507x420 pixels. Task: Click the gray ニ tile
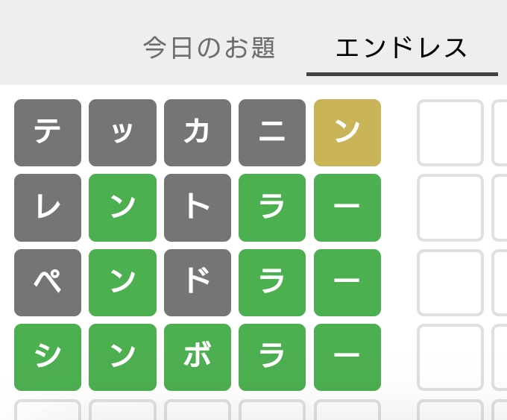pyautogui.click(x=272, y=133)
